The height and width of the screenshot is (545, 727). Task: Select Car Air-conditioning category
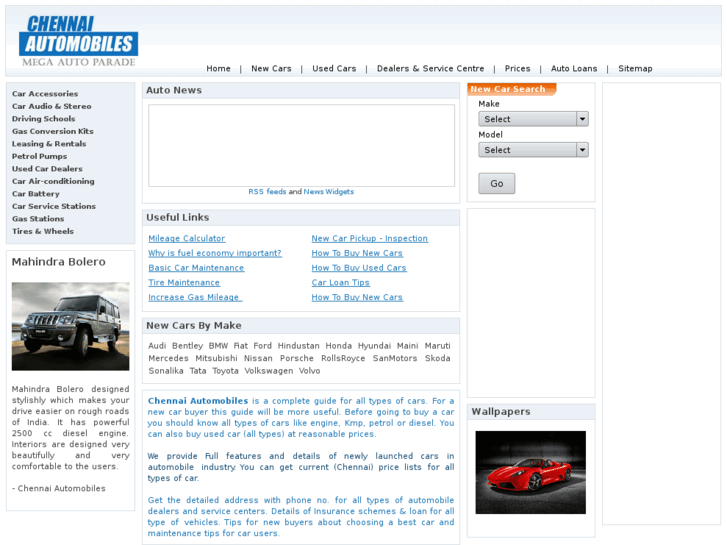click(53, 181)
